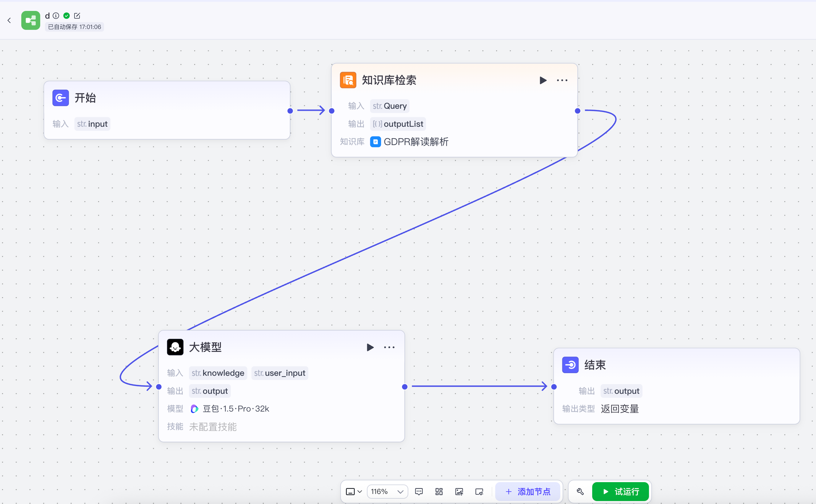Click the GDPR解读解析 knowledge base entry
The height and width of the screenshot is (504, 816).
416,142
